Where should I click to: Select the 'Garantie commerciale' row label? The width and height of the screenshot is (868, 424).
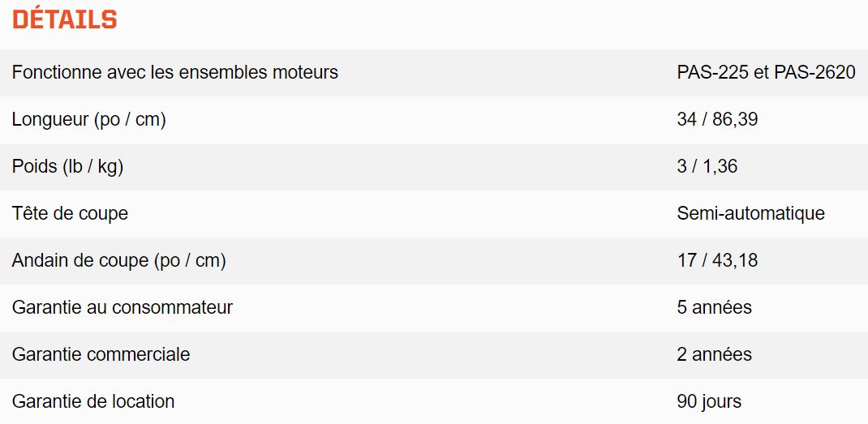click(x=101, y=355)
